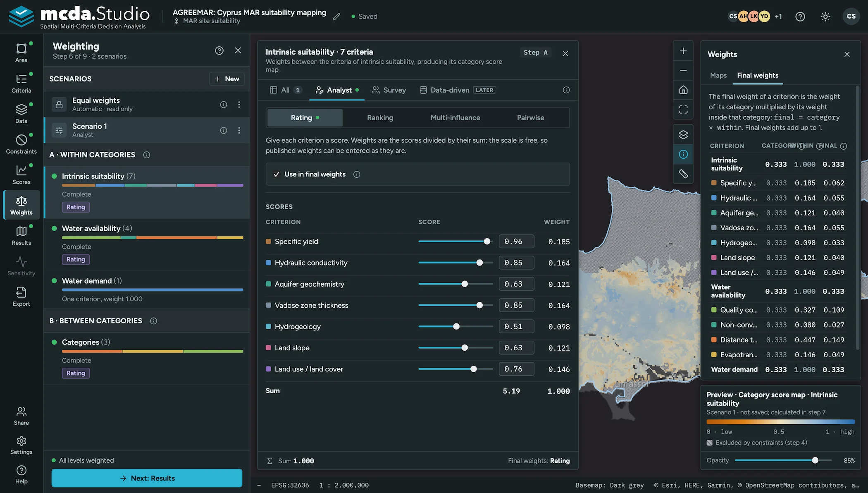The width and height of the screenshot is (868, 493).
Task: Show info for Equal weights scenario
Action: tap(224, 105)
